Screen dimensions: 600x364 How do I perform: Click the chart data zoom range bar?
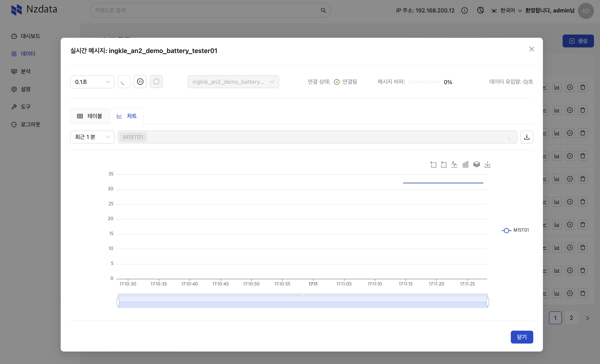click(x=303, y=302)
